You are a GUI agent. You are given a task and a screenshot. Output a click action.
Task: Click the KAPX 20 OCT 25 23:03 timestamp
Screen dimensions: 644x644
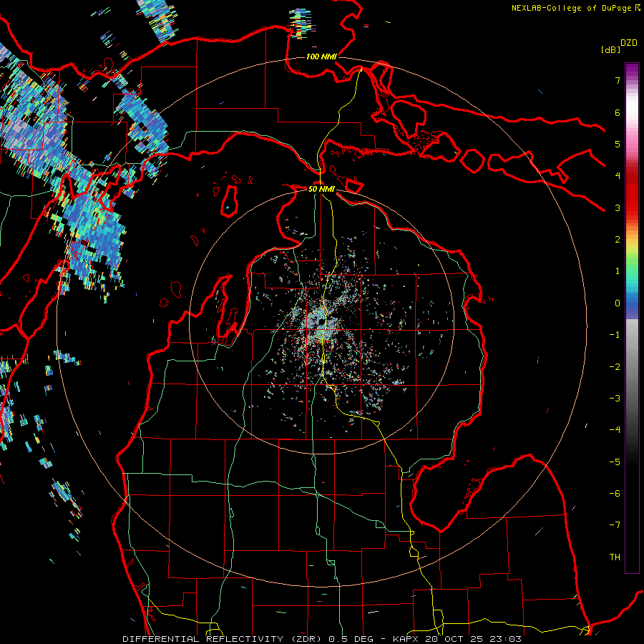pos(457,639)
